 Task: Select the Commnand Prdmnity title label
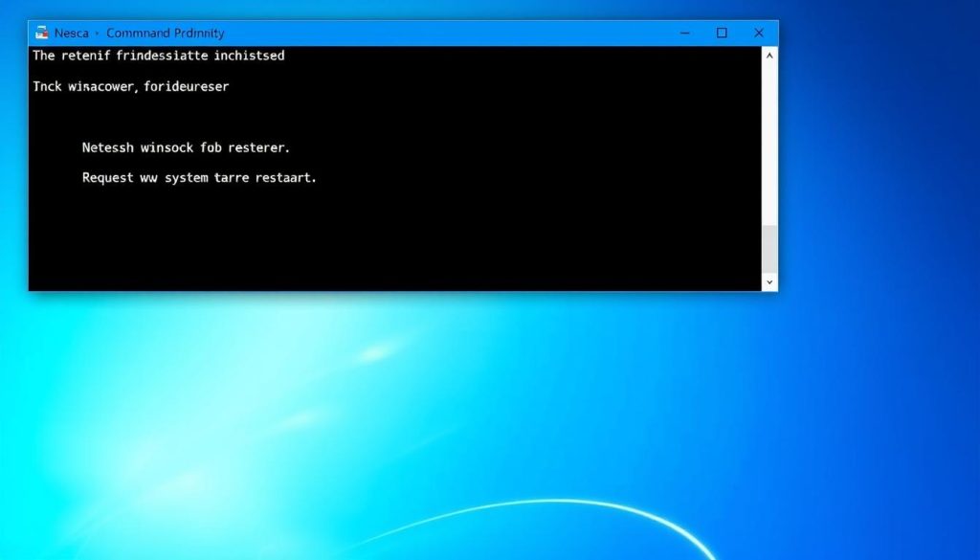(167, 32)
